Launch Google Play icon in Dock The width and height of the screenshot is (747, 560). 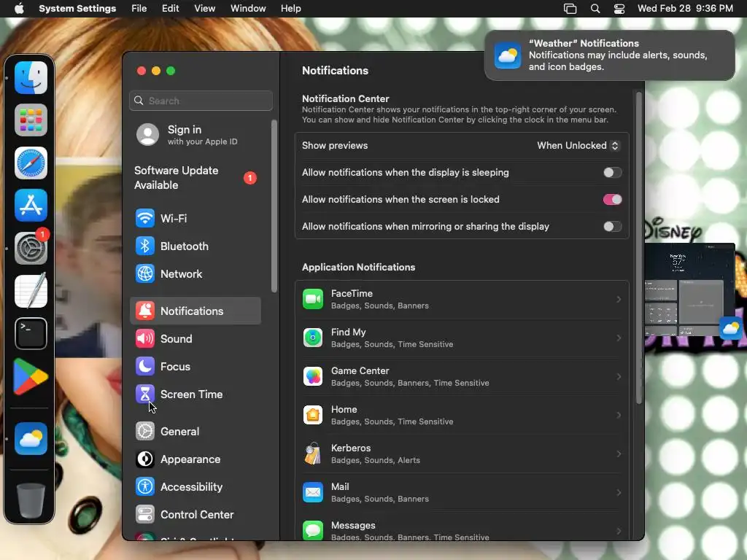point(31,376)
